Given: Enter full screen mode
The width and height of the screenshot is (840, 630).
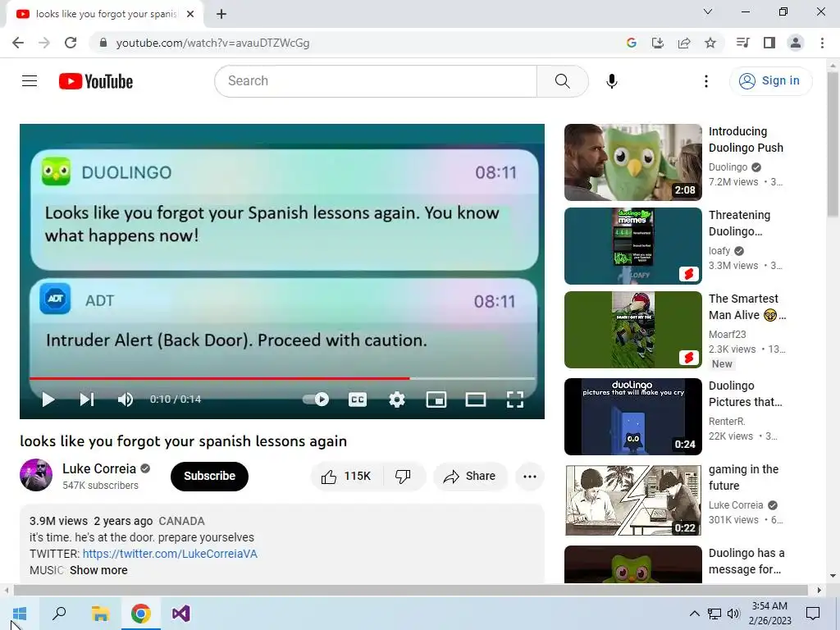Looking at the screenshot, I should [x=515, y=399].
